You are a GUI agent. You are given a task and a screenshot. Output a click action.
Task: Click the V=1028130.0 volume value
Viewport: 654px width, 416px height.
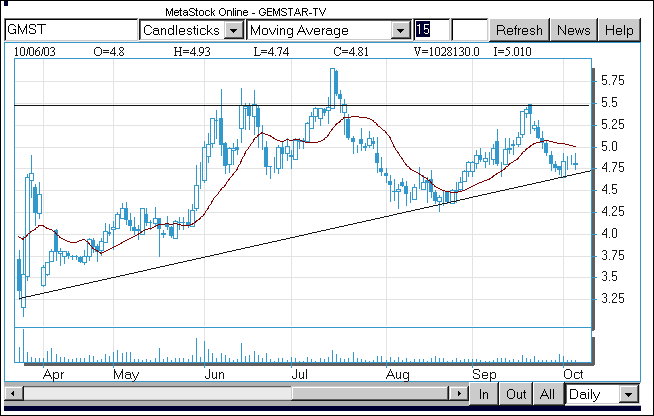pyautogui.click(x=446, y=52)
